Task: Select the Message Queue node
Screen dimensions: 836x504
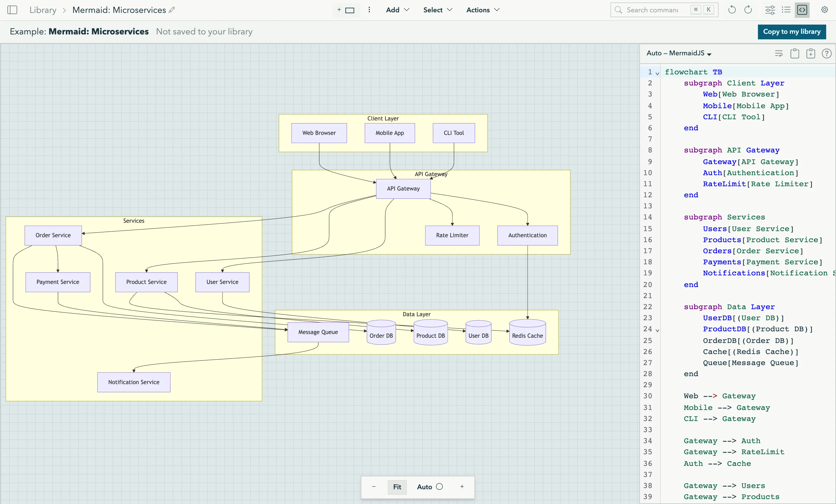Action: click(x=318, y=332)
